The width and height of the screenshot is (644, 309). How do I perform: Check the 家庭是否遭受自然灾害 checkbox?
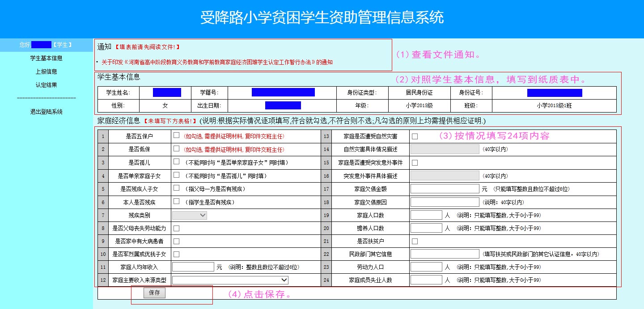[415, 136]
